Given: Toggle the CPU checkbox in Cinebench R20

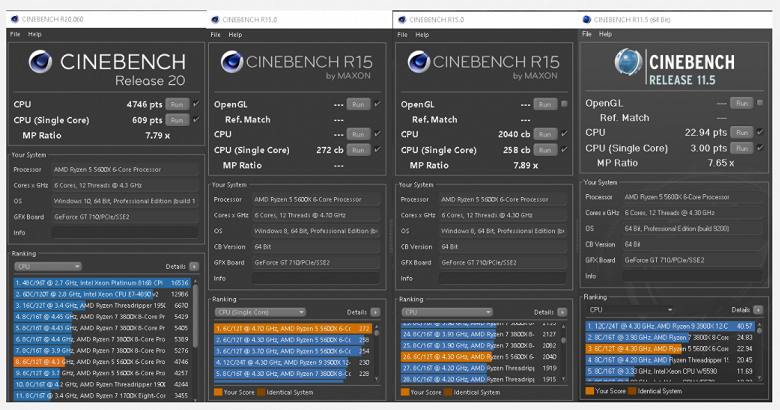Looking at the screenshot, I should pyautogui.click(x=196, y=104).
